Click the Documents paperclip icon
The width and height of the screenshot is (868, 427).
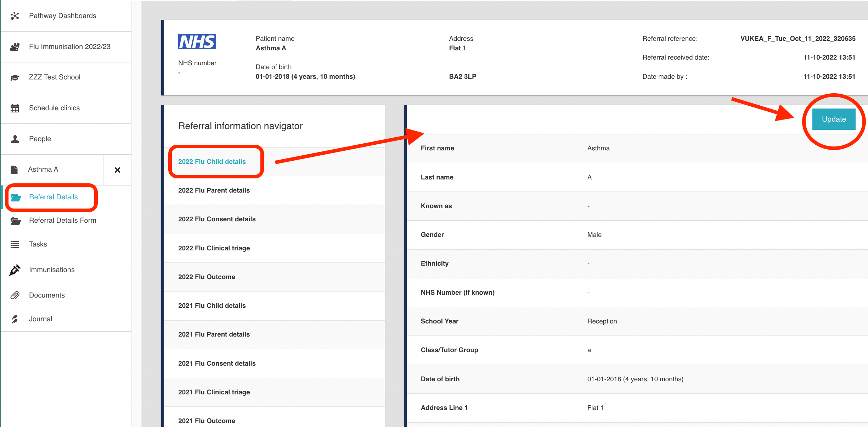click(x=15, y=295)
